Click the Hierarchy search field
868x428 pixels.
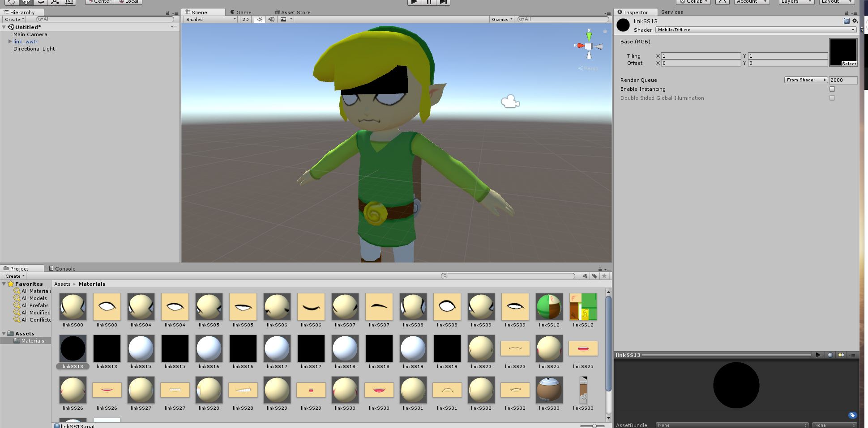(x=105, y=19)
